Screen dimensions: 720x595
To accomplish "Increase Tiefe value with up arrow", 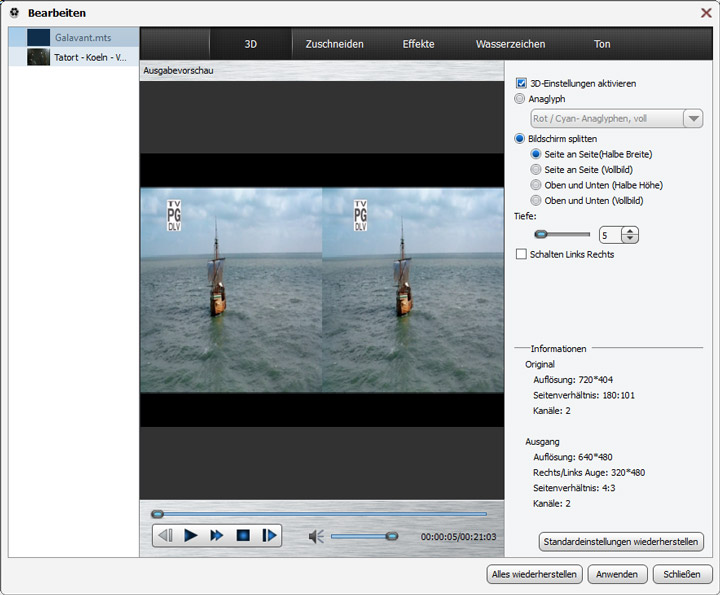I will coord(630,231).
